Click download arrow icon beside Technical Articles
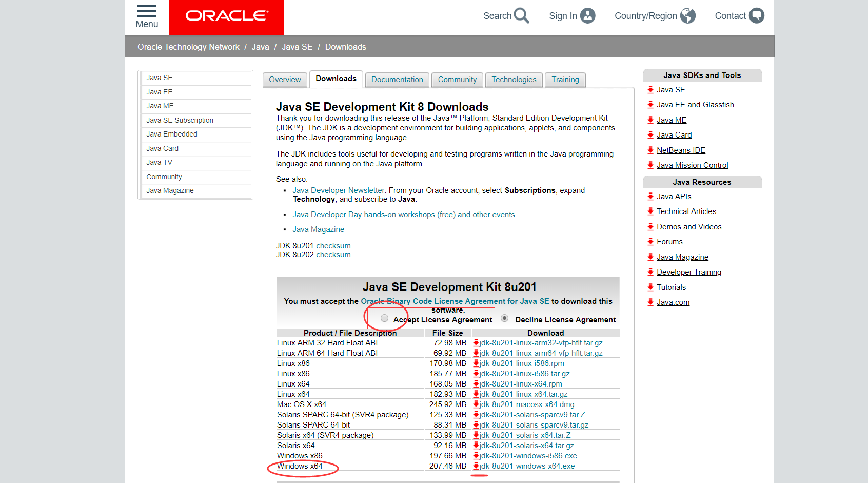The image size is (868, 483). (x=650, y=211)
